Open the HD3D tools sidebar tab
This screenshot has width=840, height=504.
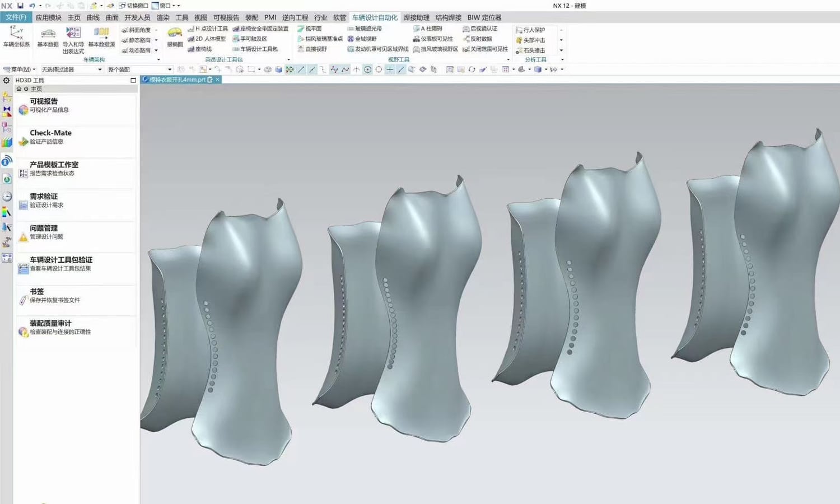click(x=7, y=161)
